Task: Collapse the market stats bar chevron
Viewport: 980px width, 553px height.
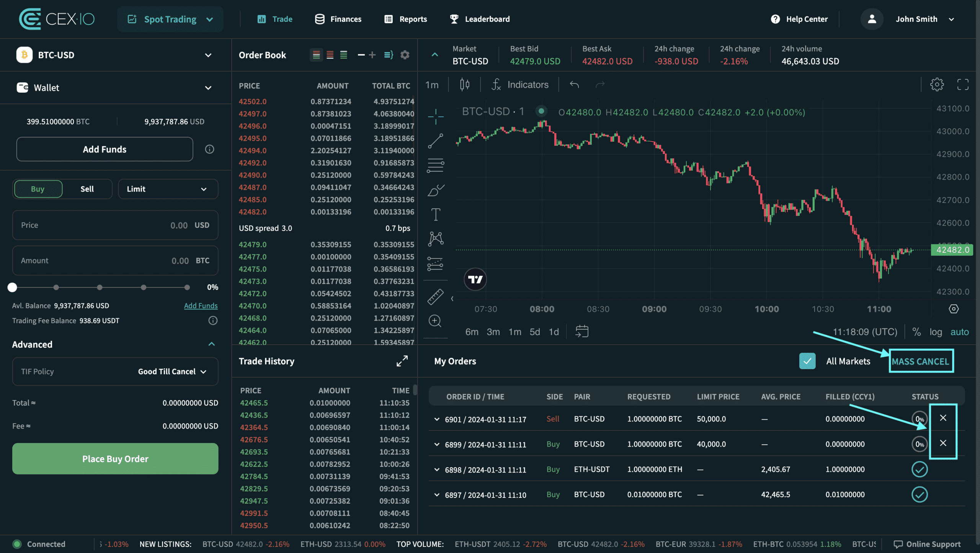Action: 435,55
